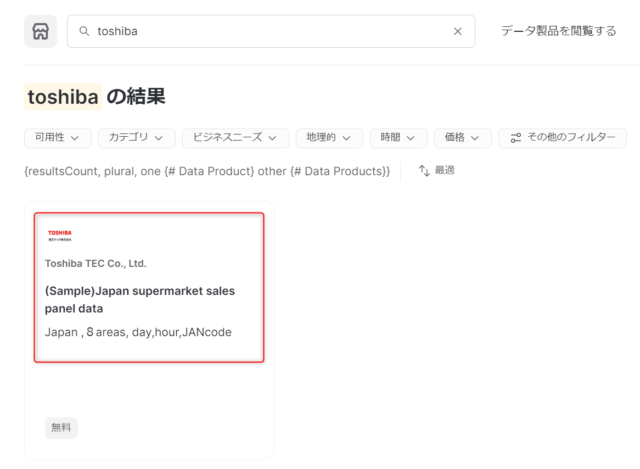
Task: Click the Japan, 8 areas description text
Action: (x=138, y=332)
